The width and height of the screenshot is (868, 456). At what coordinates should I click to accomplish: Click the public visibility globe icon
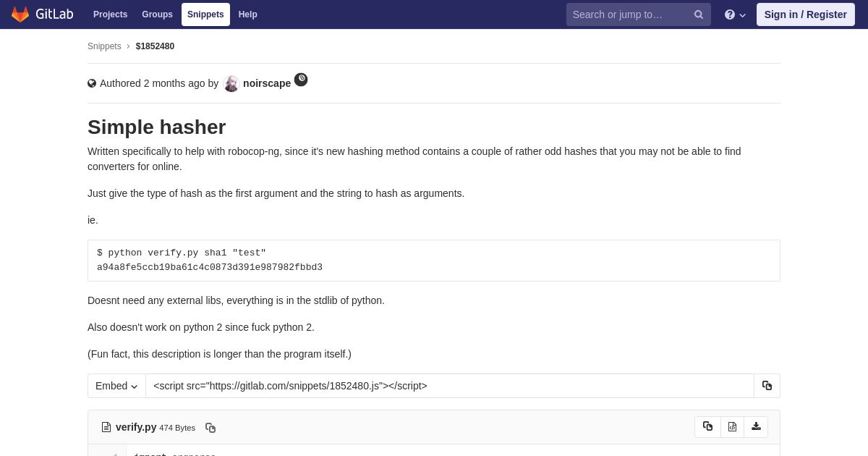pos(92,83)
